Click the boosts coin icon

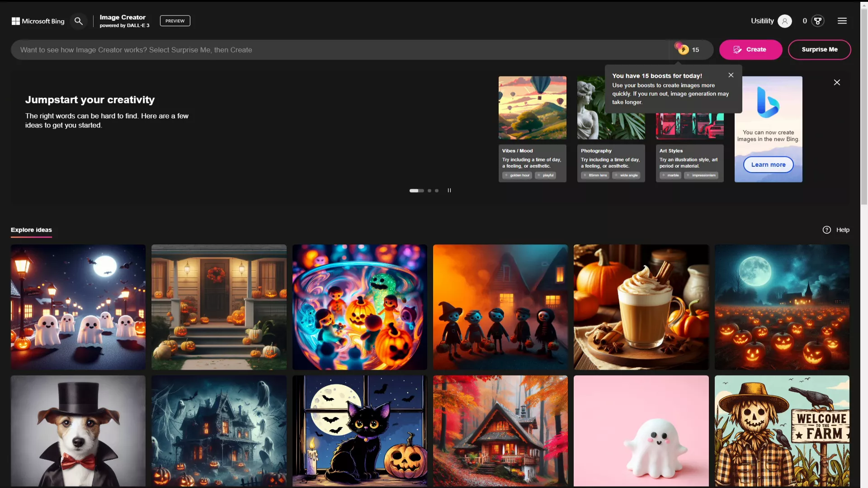click(683, 50)
